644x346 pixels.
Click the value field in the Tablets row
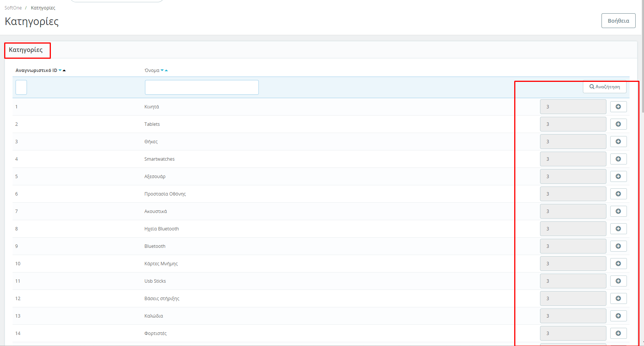[x=573, y=124]
